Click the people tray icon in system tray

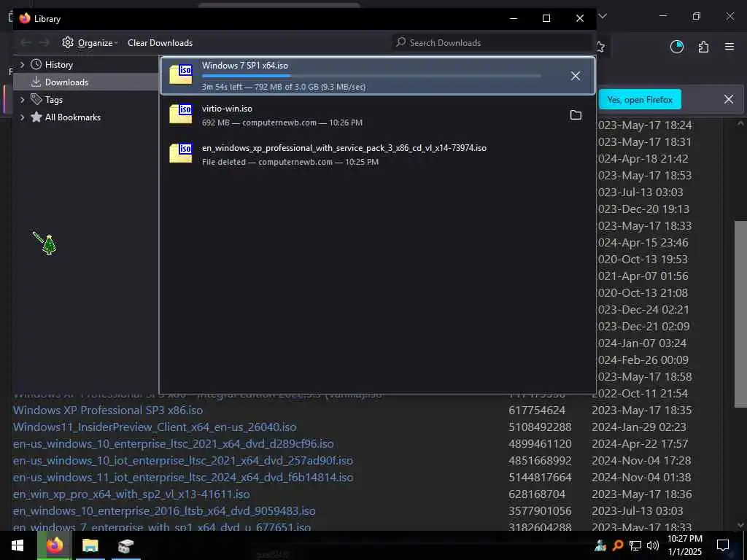point(600,545)
